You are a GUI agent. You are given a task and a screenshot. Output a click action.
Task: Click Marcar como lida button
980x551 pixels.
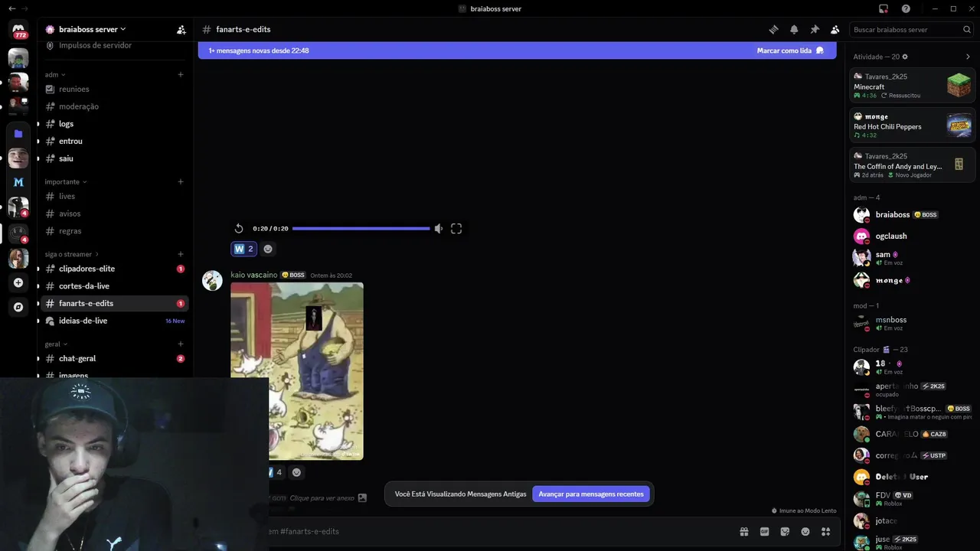(x=790, y=51)
